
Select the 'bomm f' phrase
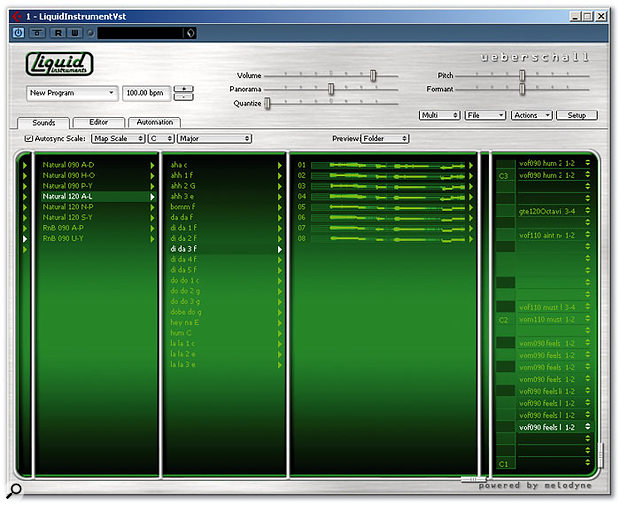[x=183, y=207]
